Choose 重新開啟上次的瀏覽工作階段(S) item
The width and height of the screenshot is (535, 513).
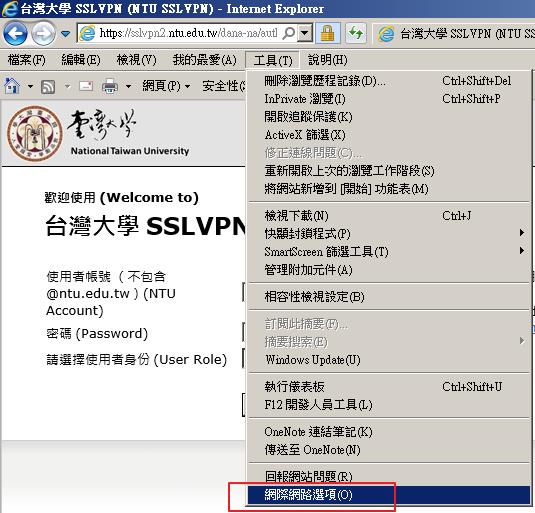pos(389,171)
